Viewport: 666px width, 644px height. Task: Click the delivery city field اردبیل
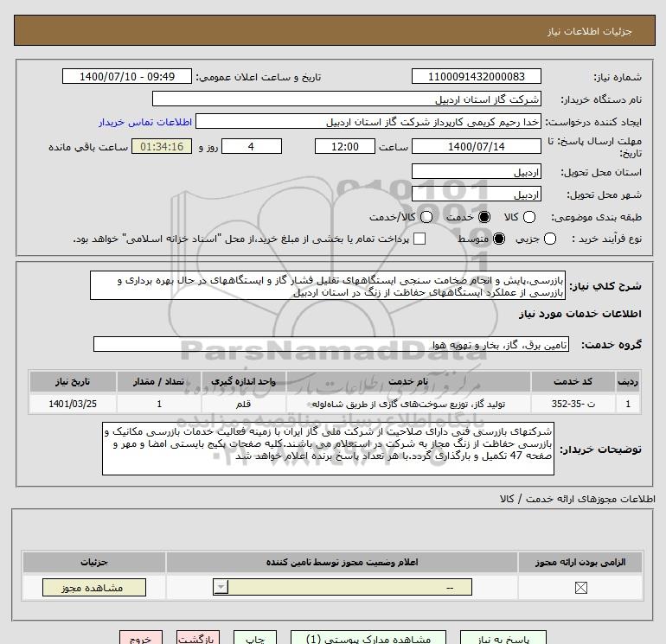click(x=476, y=194)
